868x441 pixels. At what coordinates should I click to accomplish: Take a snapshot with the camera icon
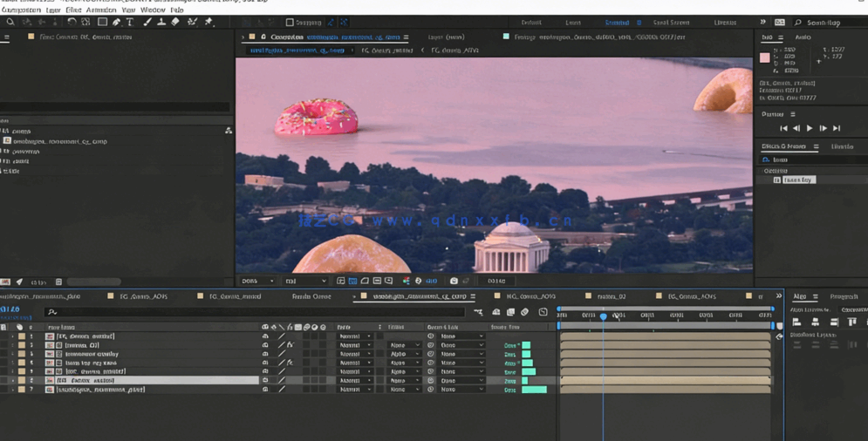click(x=454, y=282)
